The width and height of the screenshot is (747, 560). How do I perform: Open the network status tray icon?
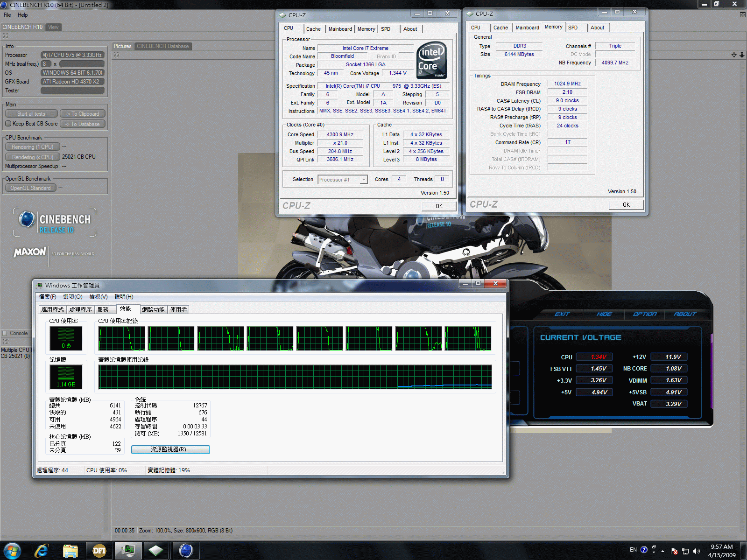[x=685, y=551]
